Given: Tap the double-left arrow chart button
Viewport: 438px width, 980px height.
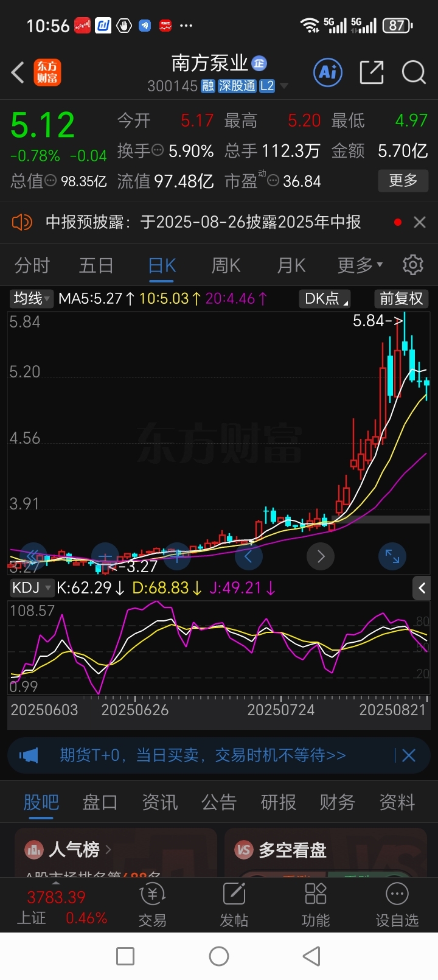Looking at the screenshot, I should [33, 556].
